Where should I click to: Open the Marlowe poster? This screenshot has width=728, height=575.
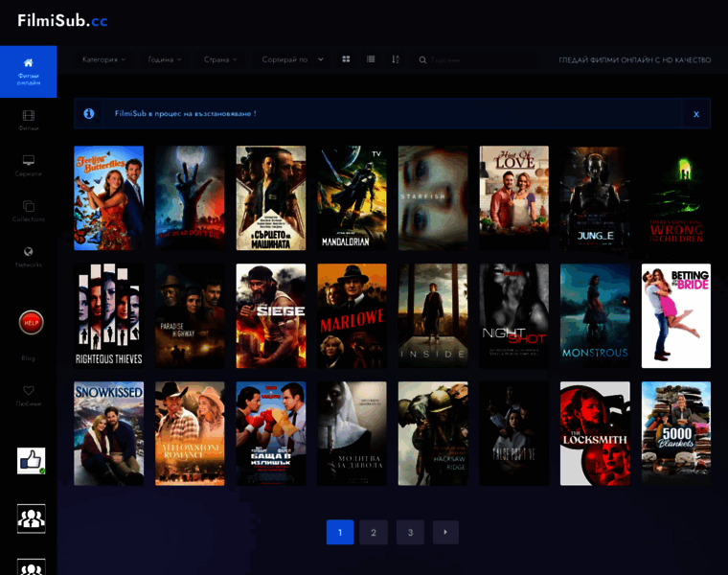[352, 316]
